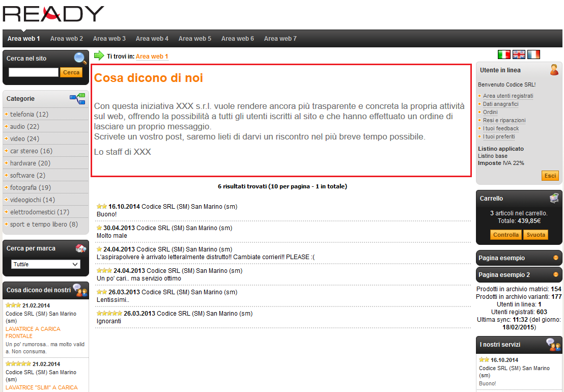This screenshot has width=564, height=392.
Task: Click the Molto male review text
Action: [112, 236]
